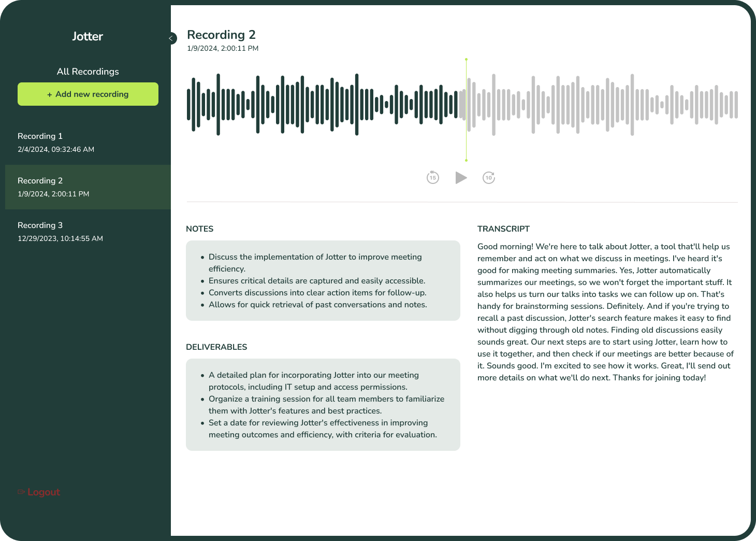Click the note 'Allows for quick retrieval'

(318, 305)
